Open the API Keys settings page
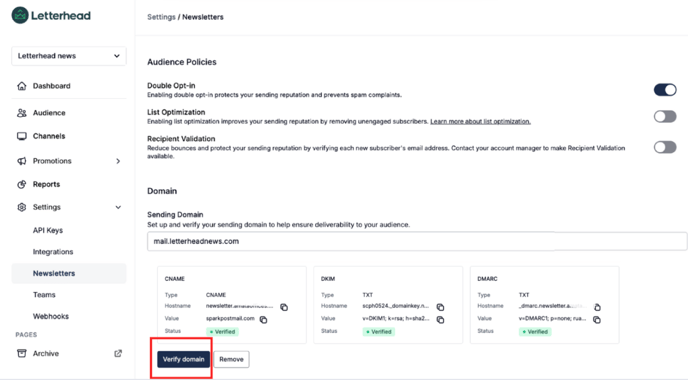The height and width of the screenshot is (380, 688). click(x=48, y=230)
